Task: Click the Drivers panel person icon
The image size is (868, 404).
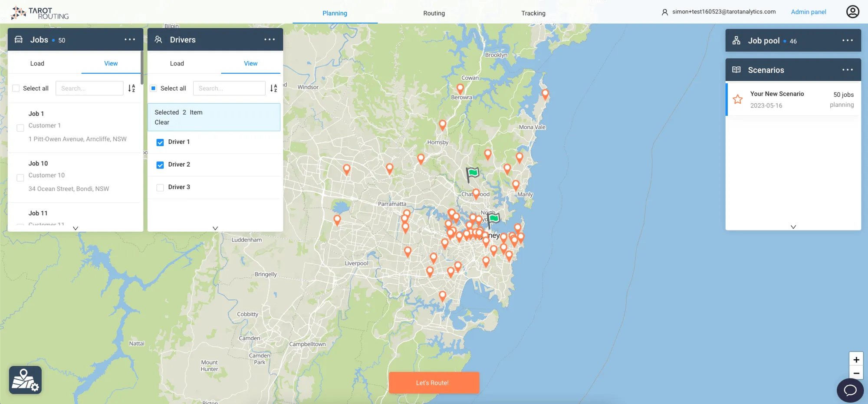Action: 158,39
